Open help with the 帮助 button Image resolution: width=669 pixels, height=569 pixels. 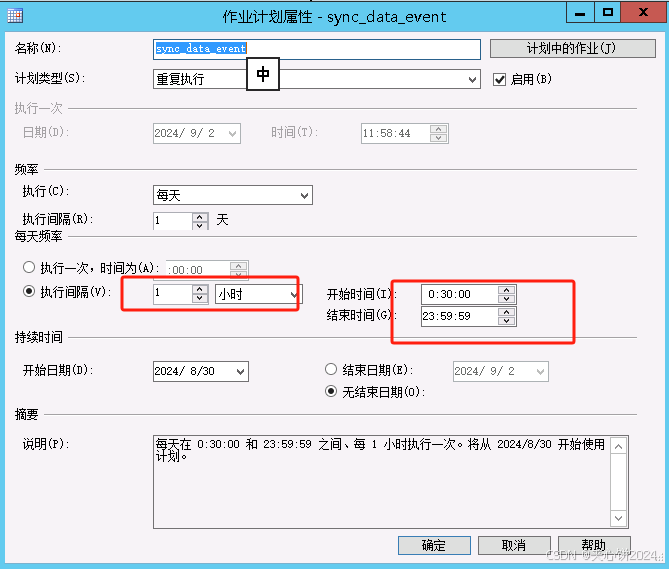pos(594,545)
